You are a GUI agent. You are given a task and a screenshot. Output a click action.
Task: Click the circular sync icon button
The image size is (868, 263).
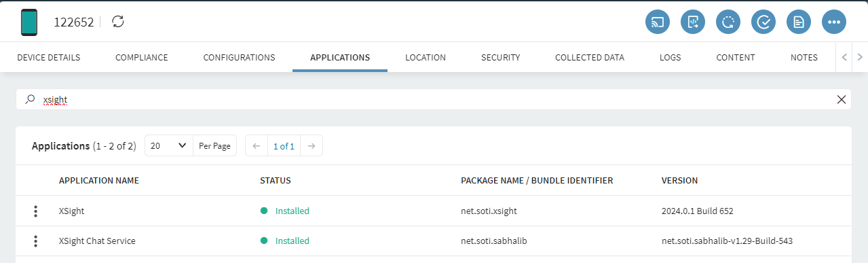tap(728, 22)
